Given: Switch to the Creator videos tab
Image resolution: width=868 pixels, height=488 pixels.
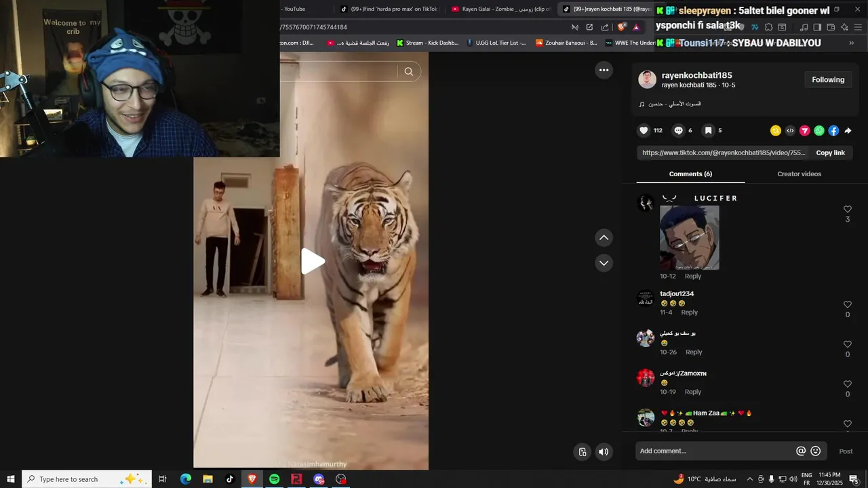Looking at the screenshot, I should coord(799,174).
